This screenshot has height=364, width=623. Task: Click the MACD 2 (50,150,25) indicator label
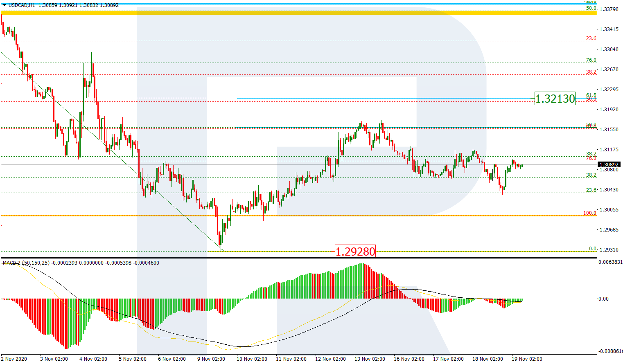click(26, 263)
